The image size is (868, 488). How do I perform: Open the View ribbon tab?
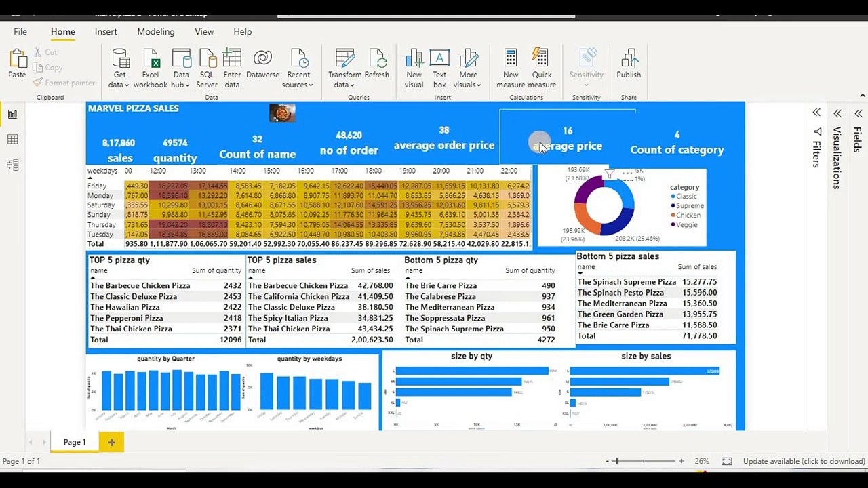[204, 31]
